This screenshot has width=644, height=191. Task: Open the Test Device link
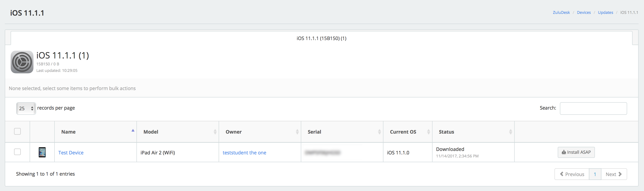(71, 153)
